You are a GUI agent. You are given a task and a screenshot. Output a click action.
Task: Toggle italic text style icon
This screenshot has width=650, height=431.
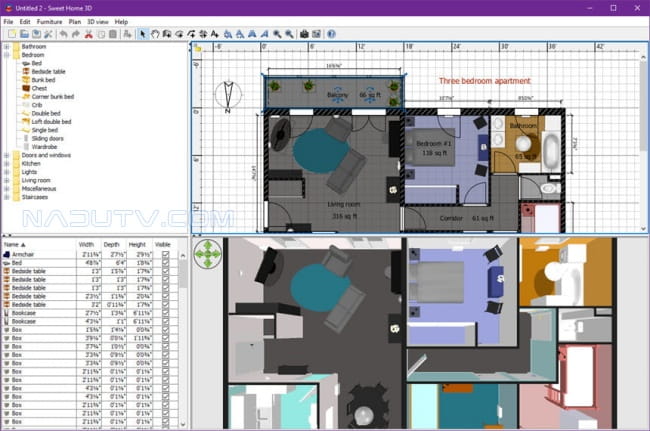click(x=264, y=34)
